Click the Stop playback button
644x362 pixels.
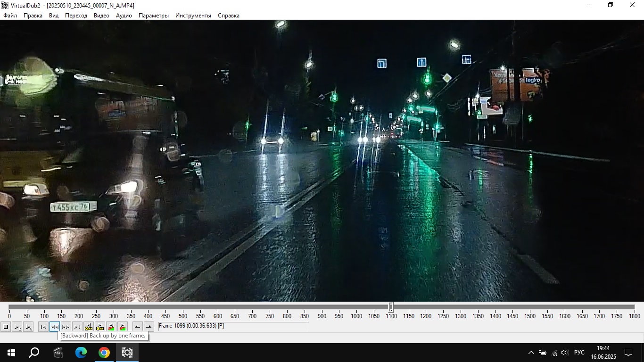coord(6,327)
